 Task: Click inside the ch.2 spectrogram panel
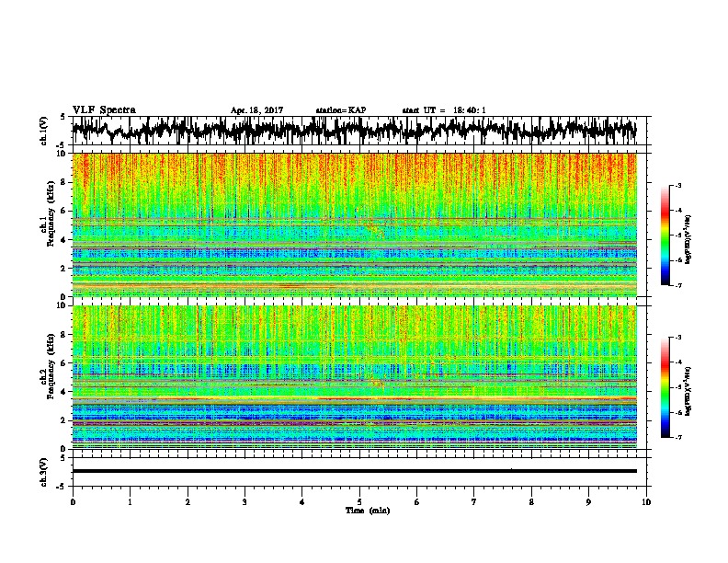click(354, 377)
